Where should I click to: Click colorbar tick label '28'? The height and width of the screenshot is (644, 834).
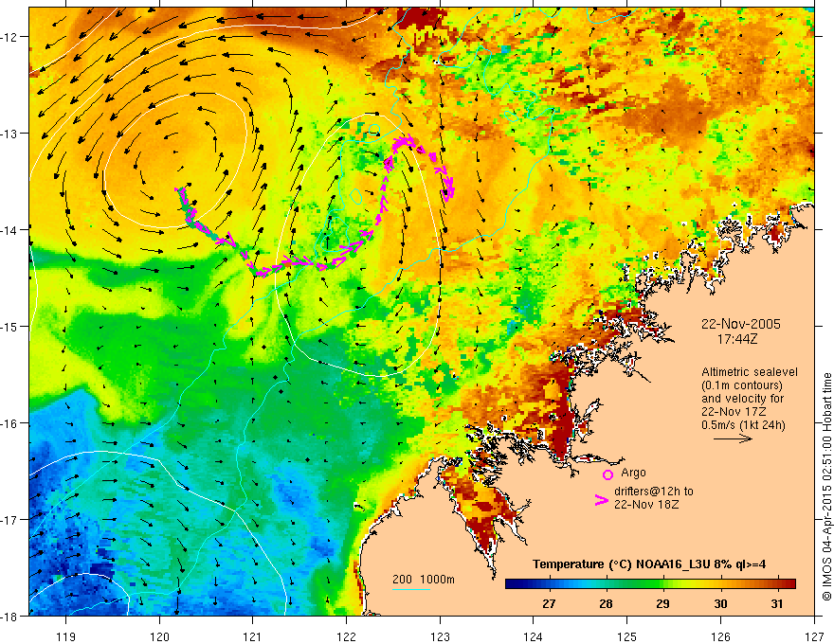pyautogui.click(x=606, y=603)
